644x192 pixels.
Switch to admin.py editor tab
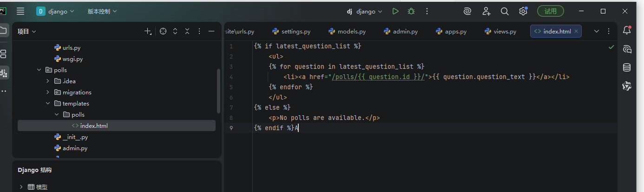click(x=401, y=32)
